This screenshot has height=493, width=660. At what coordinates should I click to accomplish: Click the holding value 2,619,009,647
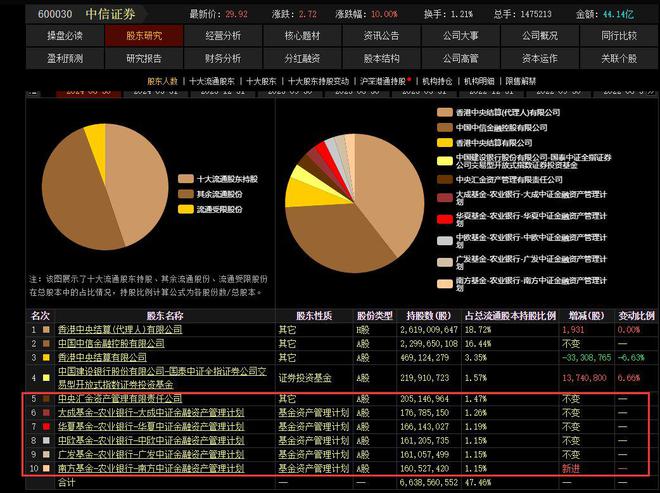429,330
